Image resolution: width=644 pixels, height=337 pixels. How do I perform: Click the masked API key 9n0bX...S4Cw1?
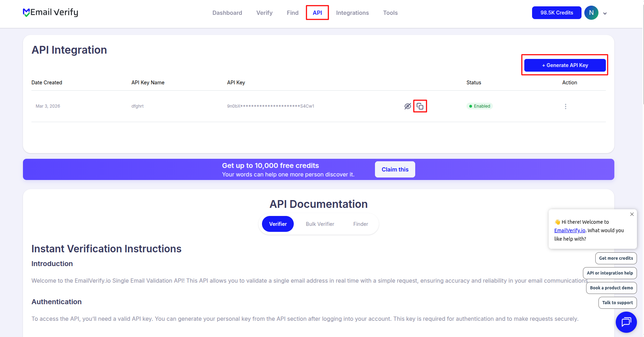[270, 106]
